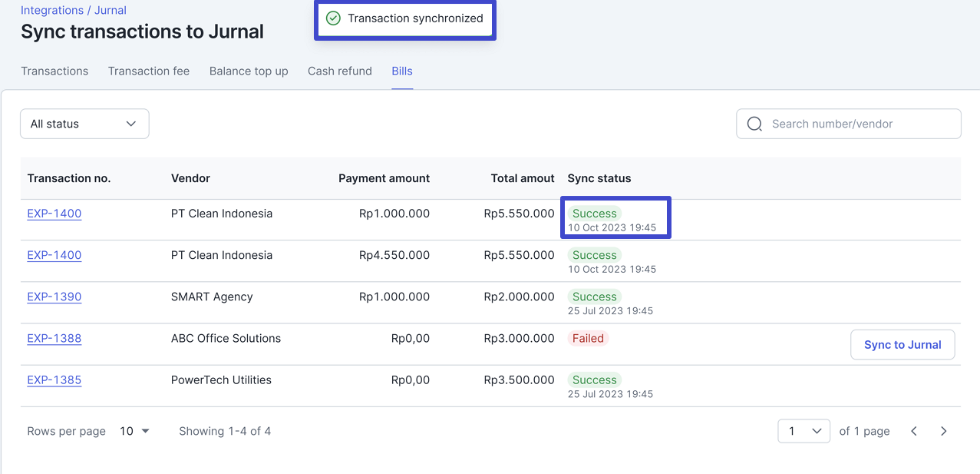Click the Jurnal breadcrumb link
Screen dimensions: 980x474
111,10
